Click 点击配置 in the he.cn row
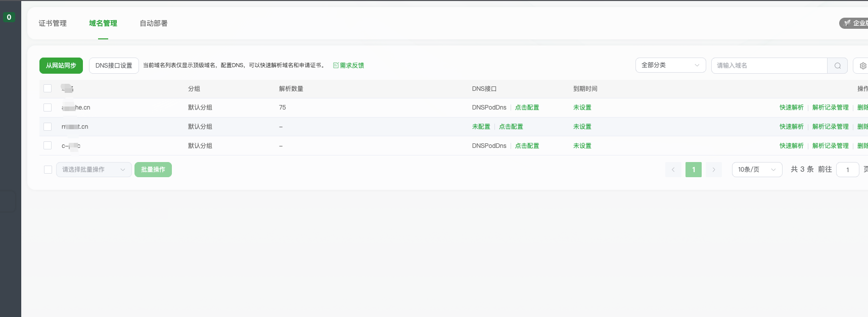The image size is (868, 317). click(527, 108)
